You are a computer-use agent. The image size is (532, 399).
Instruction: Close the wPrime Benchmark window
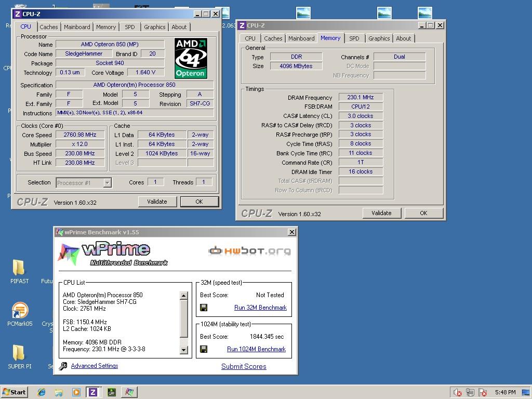pos(292,232)
